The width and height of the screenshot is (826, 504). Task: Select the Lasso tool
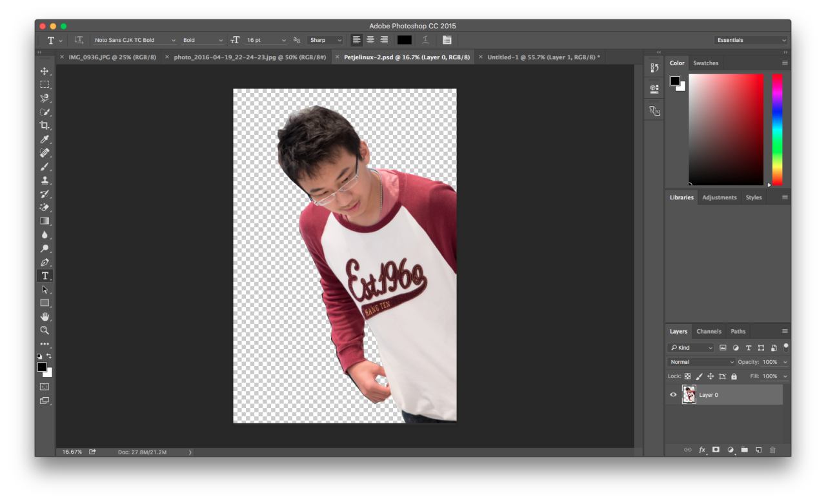pyautogui.click(x=45, y=98)
